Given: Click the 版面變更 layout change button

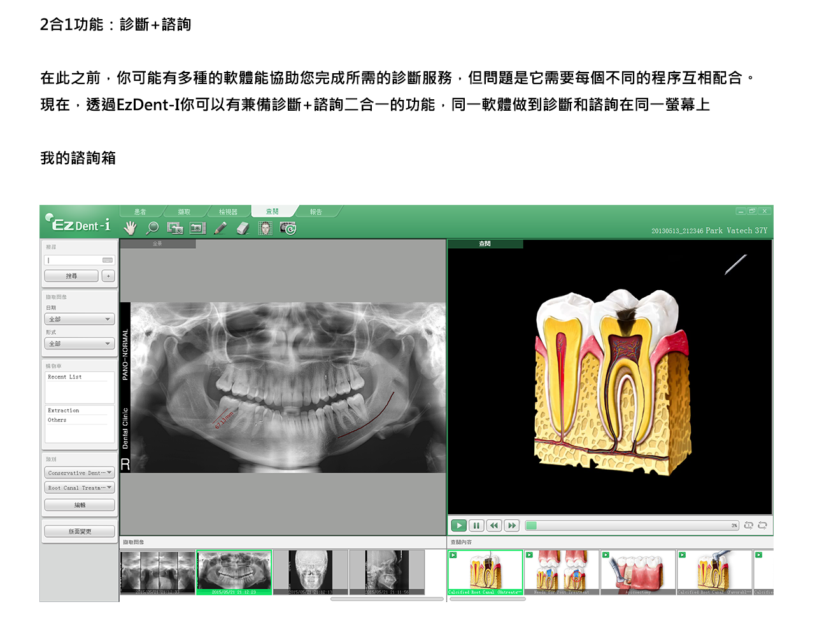Looking at the screenshot, I should pos(80,531).
